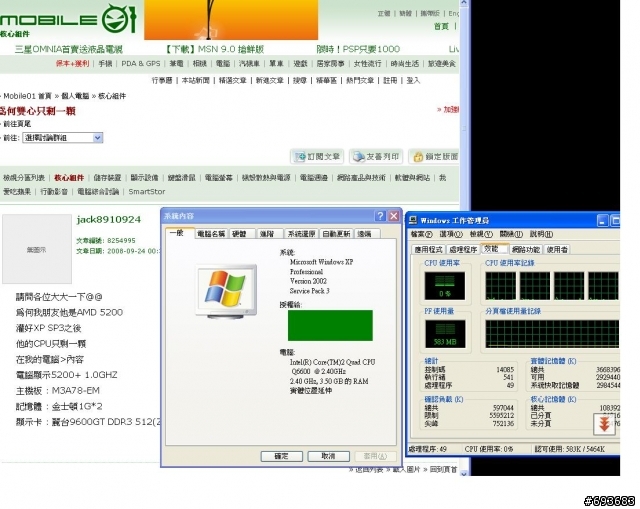
Task: Click the 登入 login link
Action: 413,80
